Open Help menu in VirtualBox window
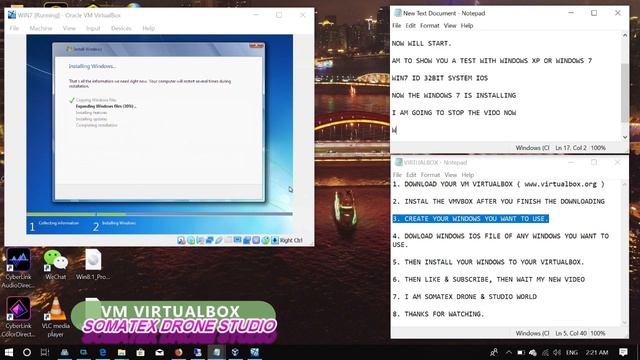The width and height of the screenshot is (640, 360). pyautogui.click(x=148, y=28)
